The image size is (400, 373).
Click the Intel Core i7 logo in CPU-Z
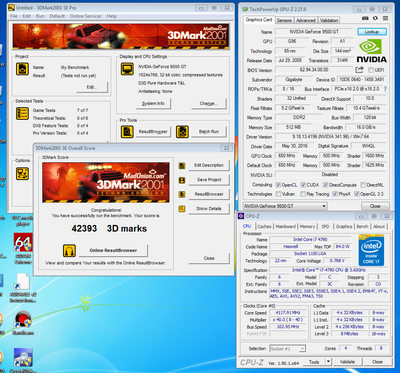coord(371,250)
